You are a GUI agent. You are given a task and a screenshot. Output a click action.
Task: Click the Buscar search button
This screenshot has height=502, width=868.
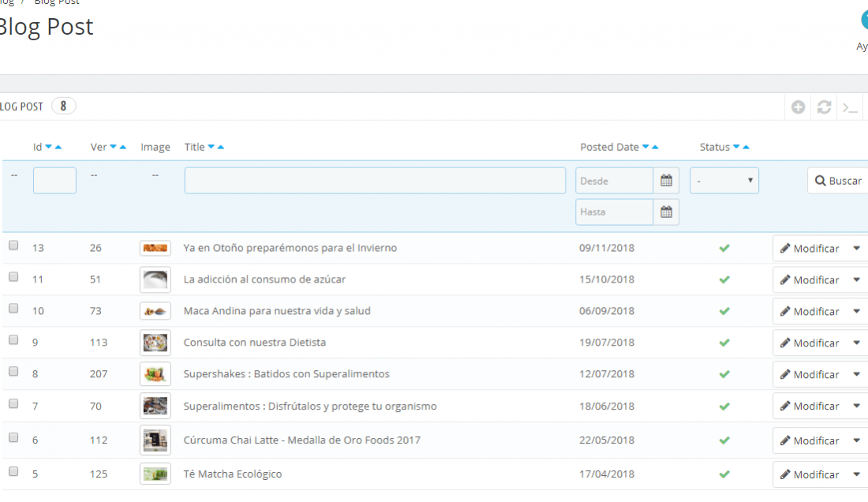click(837, 181)
